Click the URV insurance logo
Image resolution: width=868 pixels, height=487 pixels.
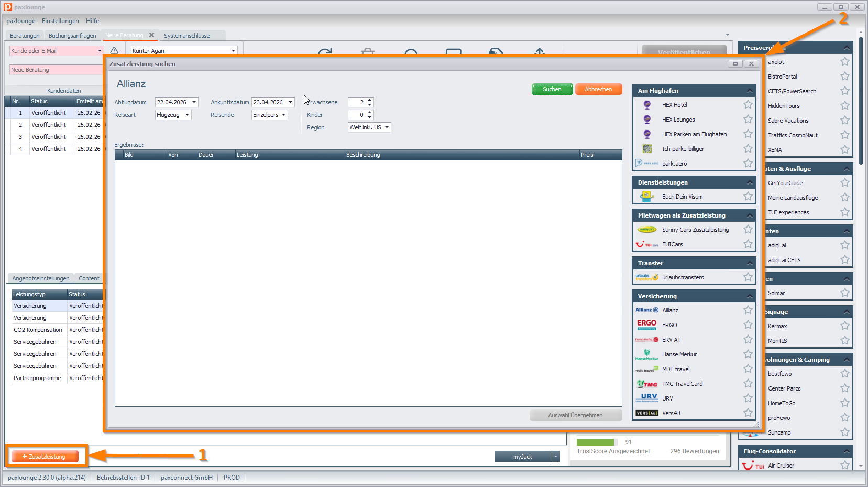[x=647, y=398]
